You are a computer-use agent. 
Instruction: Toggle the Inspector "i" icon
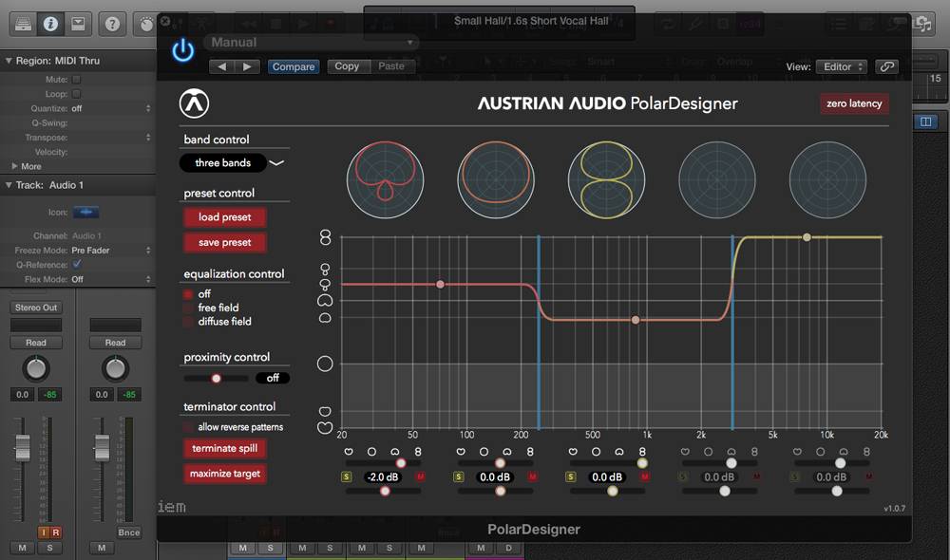coord(50,24)
